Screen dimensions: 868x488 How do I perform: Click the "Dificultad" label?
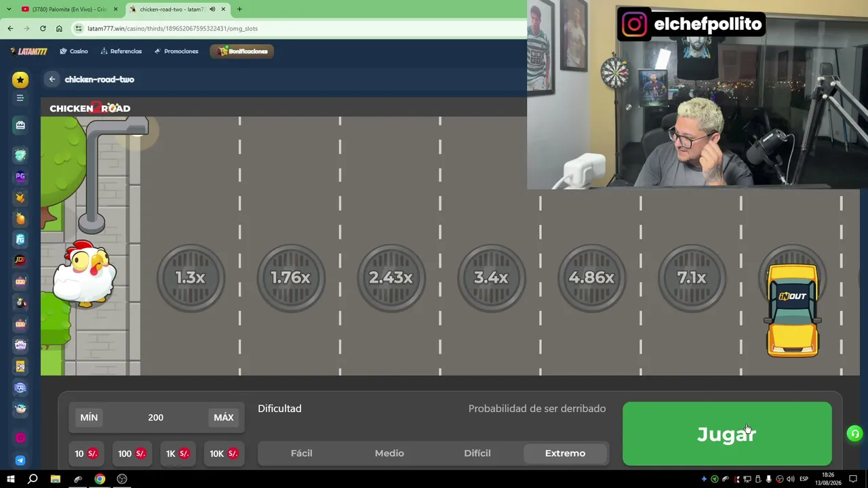coord(279,409)
